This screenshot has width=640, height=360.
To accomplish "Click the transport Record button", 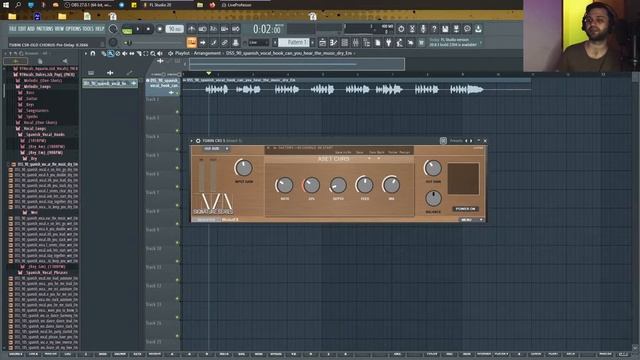I will [160, 29].
